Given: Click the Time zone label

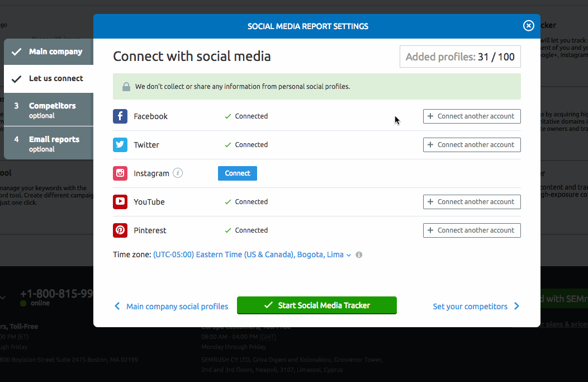Looking at the screenshot, I should coord(132,255).
